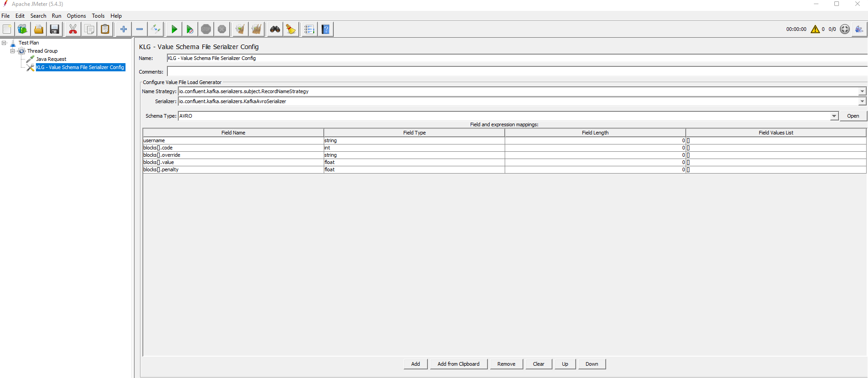The width and height of the screenshot is (868, 378).
Task: Open the Edit menu
Action: point(20,15)
